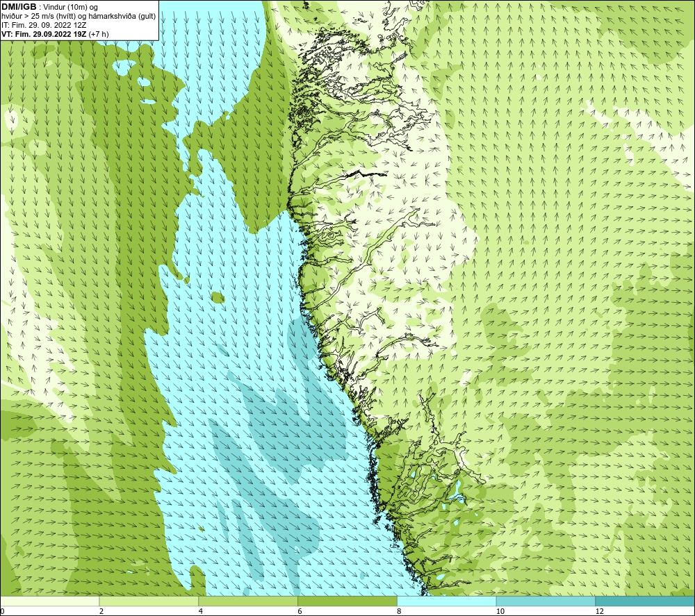
Task: Click the 12+ m/s darkest teal legend swatch
Action: (646, 601)
